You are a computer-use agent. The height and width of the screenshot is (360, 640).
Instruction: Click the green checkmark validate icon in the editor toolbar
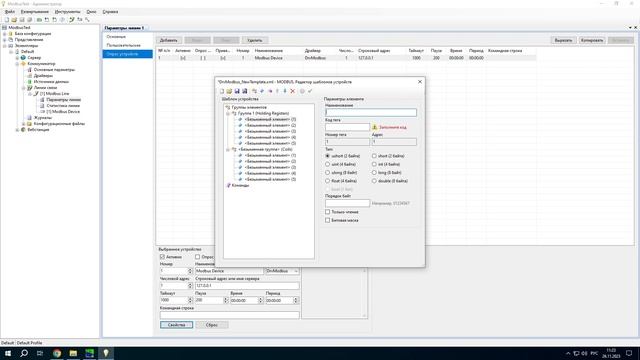310,91
